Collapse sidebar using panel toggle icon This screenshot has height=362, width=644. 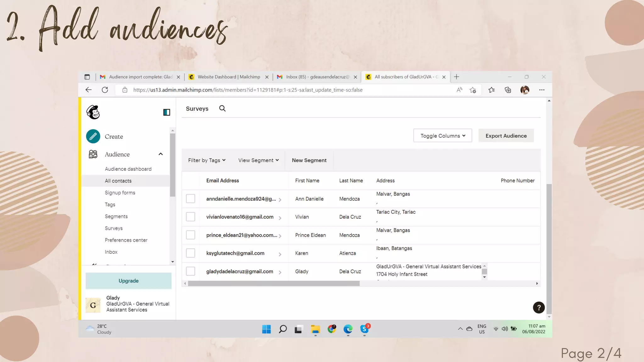[167, 112]
